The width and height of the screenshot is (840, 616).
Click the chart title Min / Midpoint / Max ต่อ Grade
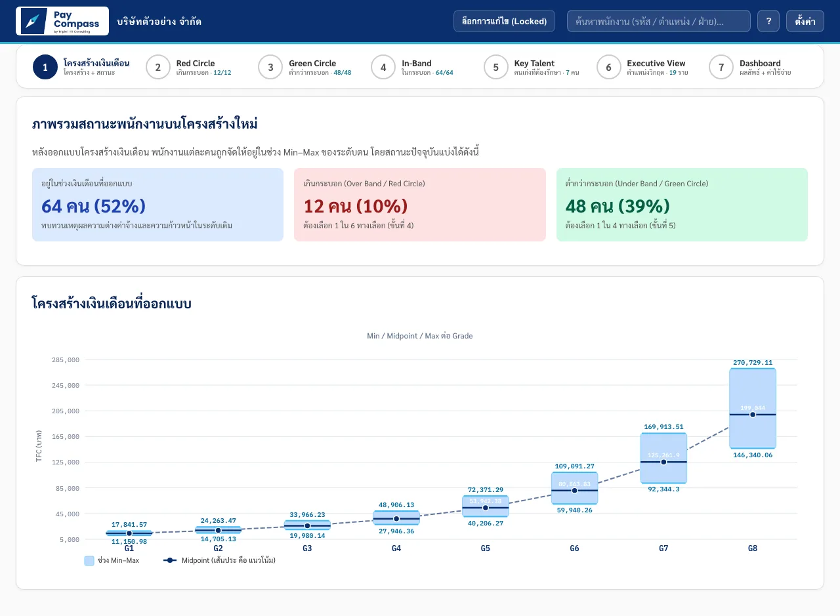coord(420,336)
